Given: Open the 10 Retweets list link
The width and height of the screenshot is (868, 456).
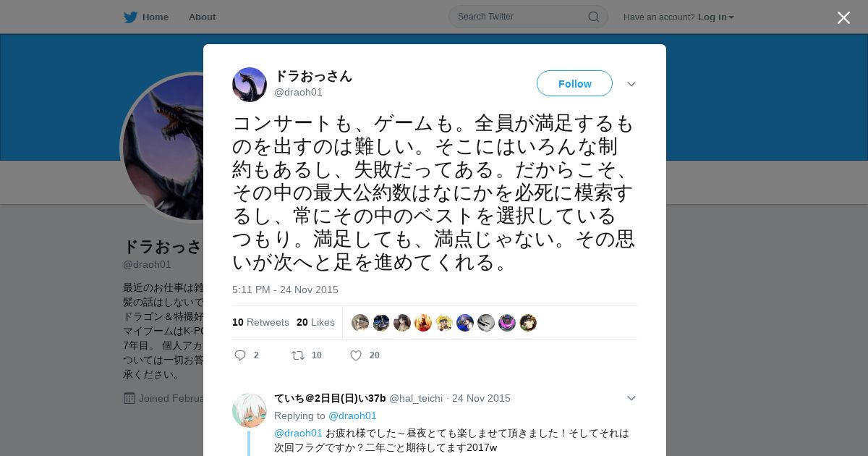Looking at the screenshot, I should (260, 322).
